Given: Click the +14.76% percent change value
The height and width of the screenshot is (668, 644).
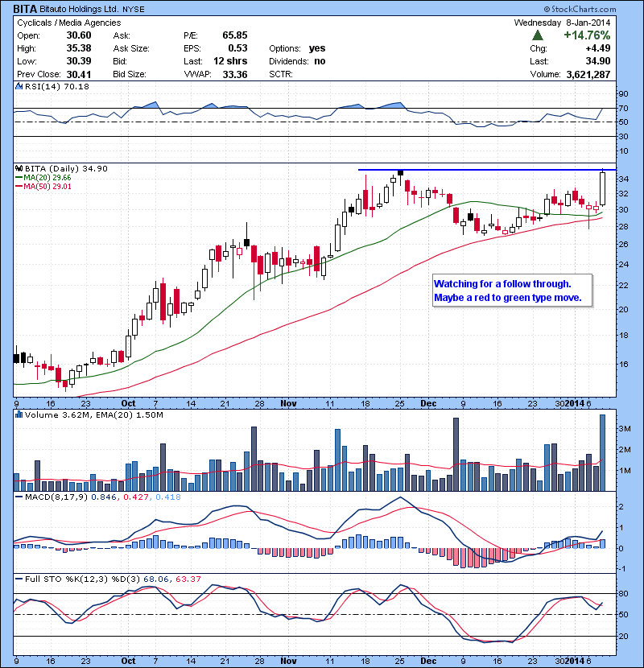Looking at the screenshot, I should point(587,35).
